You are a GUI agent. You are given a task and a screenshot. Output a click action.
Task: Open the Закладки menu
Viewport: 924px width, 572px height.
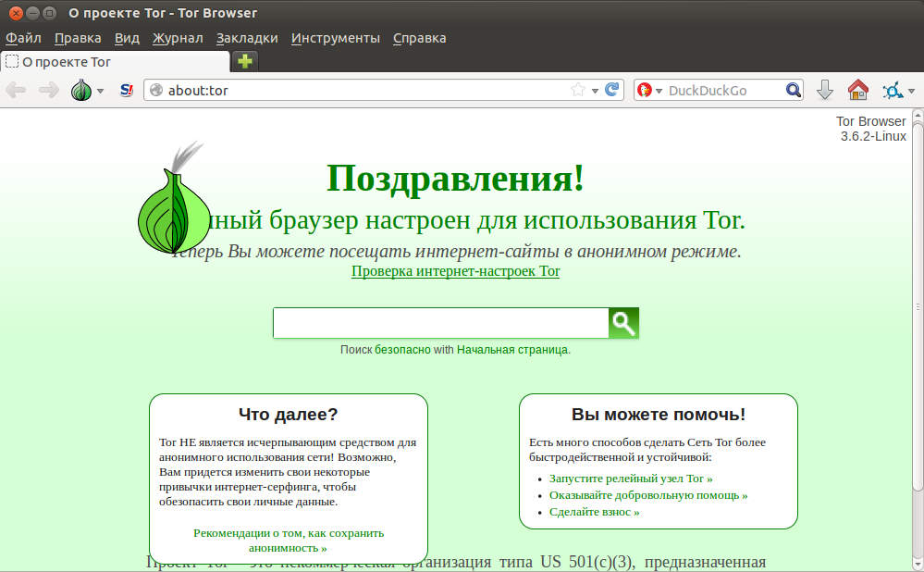pyautogui.click(x=247, y=38)
